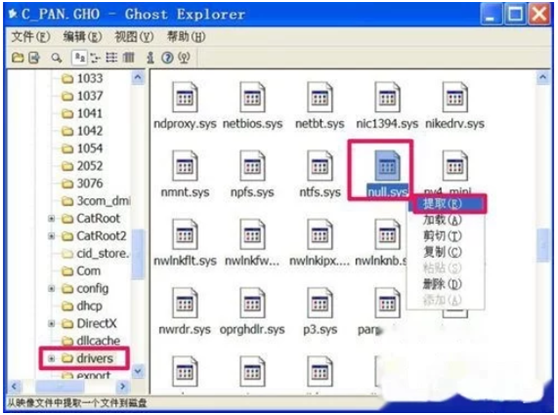558x415 pixels.
Task: Expand the CatRoot folder tree node
Action: coord(52,219)
